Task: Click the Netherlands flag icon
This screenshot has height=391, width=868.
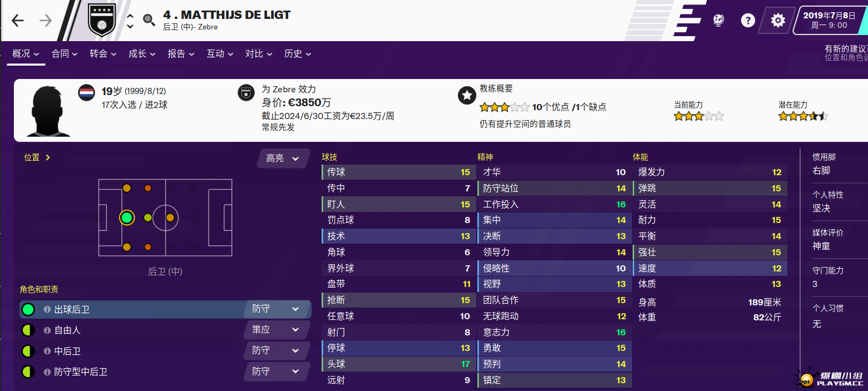Action: click(x=86, y=92)
